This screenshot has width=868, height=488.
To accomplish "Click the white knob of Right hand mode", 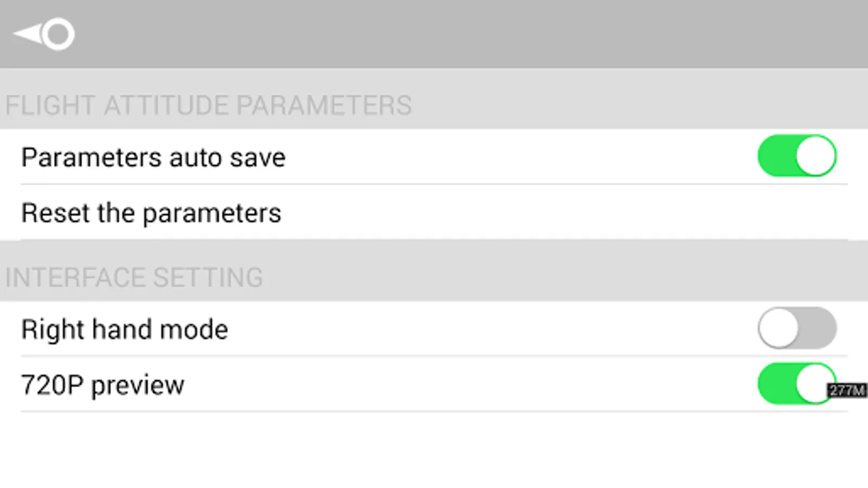I will (x=778, y=328).
